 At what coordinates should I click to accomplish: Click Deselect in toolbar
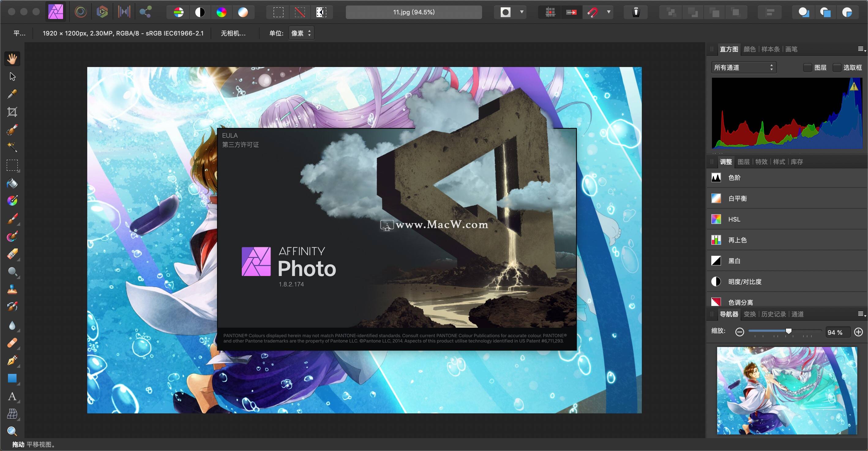click(x=300, y=13)
